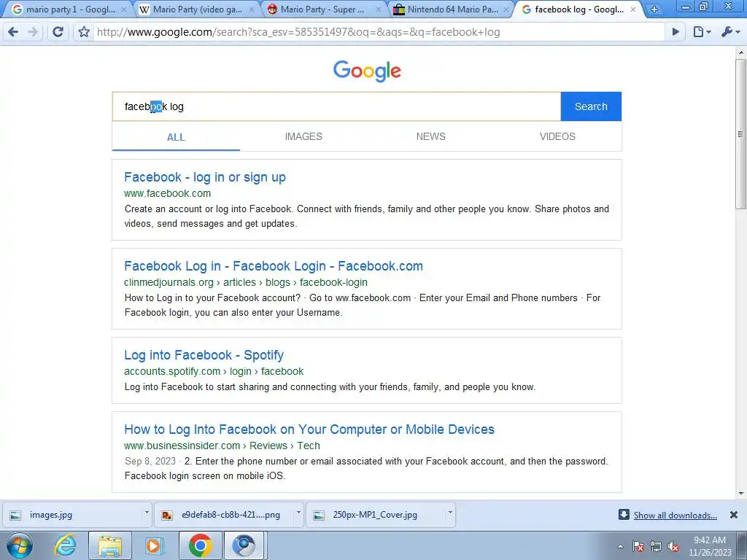Click the clinmedjournals.org breadcrumb URL
Image resolution: width=747 pixels, height=560 pixels.
(x=245, y=282)
